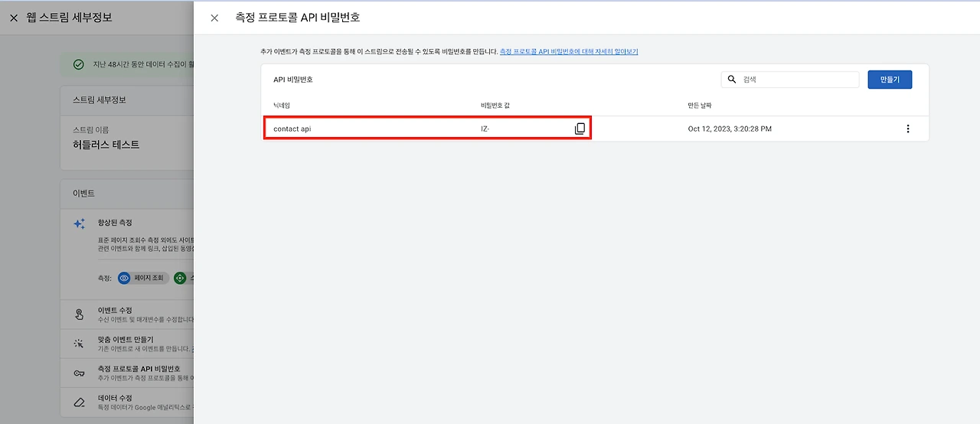This screenshot has width=980, height=424.
Task: Open the more options menu for contact api
Action: coord(908,129)
